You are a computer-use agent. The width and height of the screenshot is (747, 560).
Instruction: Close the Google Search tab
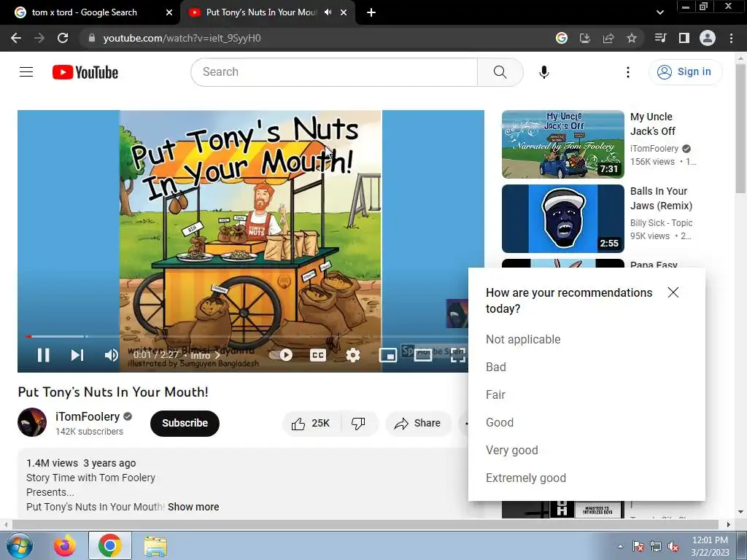(x=169, y=12)
